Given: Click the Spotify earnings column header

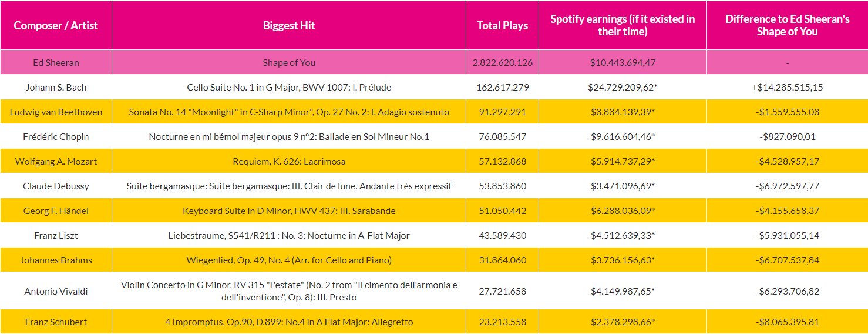Looking at the screenshot, I should click(x=623, y=25).
